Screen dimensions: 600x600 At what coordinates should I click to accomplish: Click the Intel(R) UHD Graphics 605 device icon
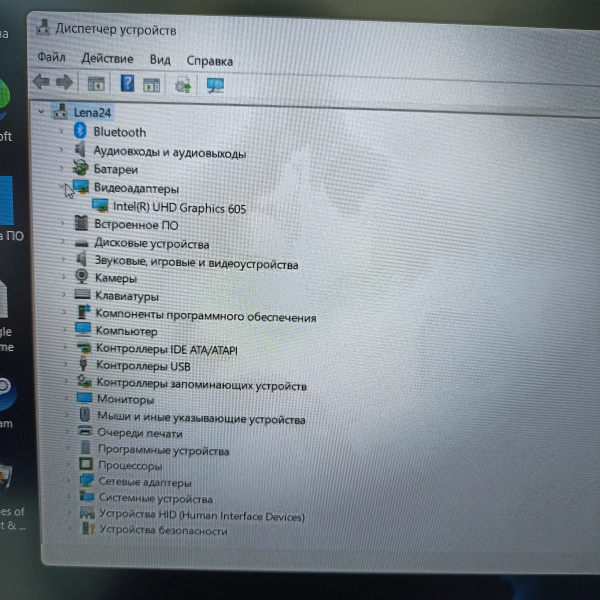[100, 205]
